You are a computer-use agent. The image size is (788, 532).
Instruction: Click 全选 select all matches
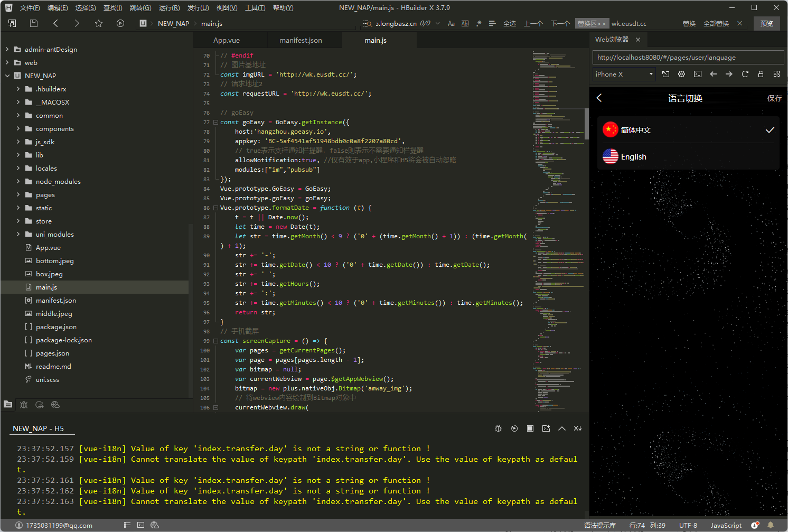click(510, 23)
